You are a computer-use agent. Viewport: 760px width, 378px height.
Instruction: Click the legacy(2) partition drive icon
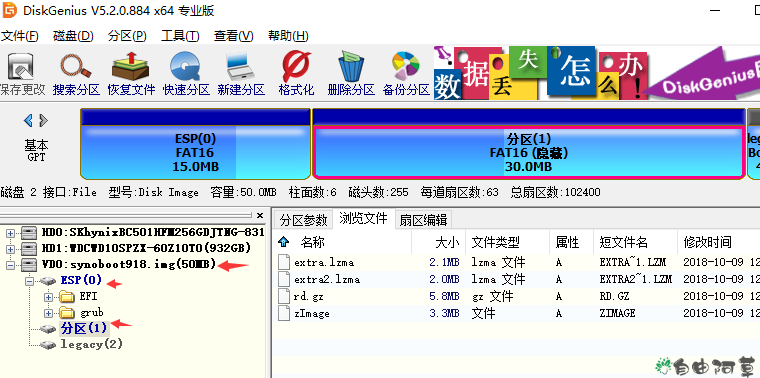pyautogui.click(x=48, y=345)
